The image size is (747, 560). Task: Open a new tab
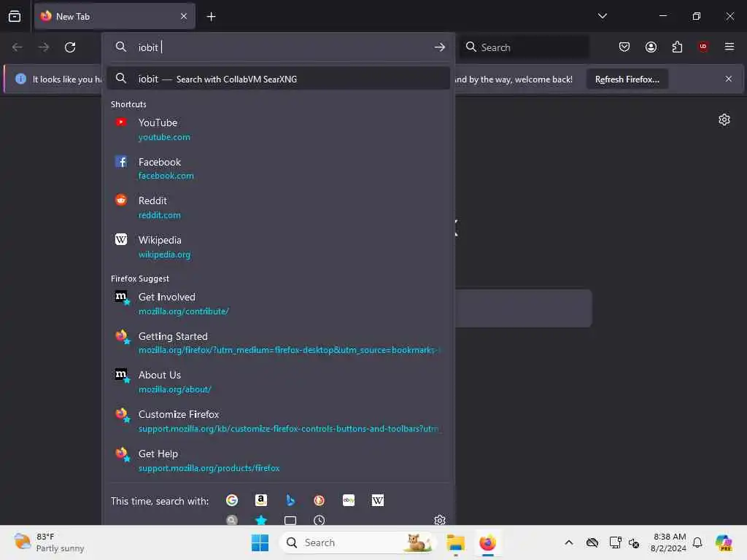coord(211,17)
